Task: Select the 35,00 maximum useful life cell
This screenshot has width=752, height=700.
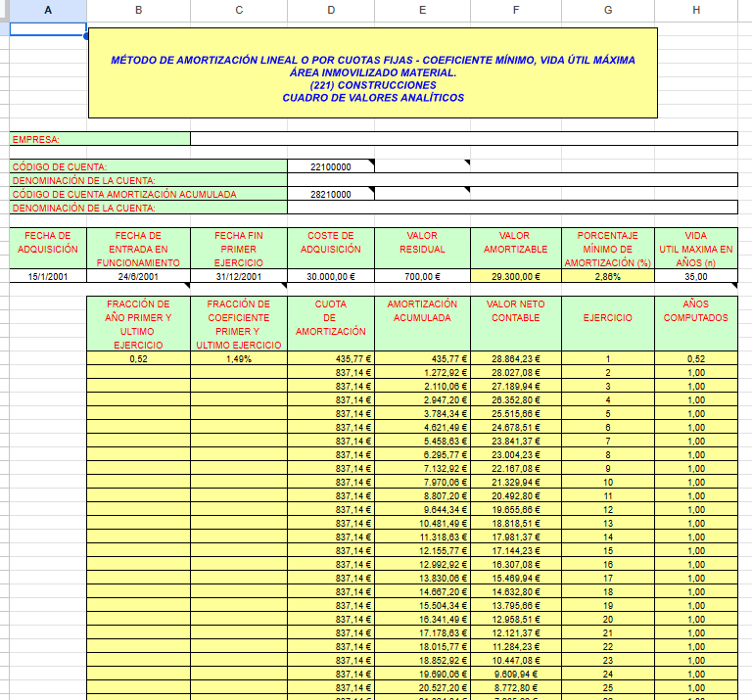Action: [695, 276]
